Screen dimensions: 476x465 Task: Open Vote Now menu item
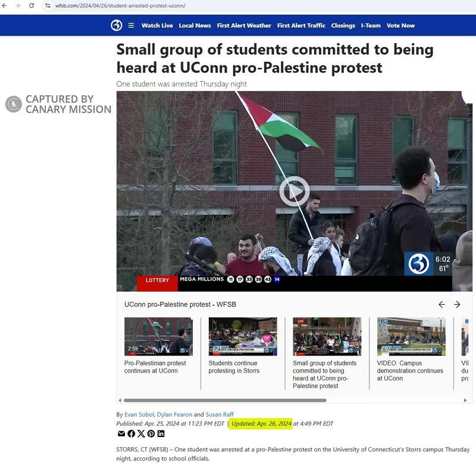[x=400, y=26]
